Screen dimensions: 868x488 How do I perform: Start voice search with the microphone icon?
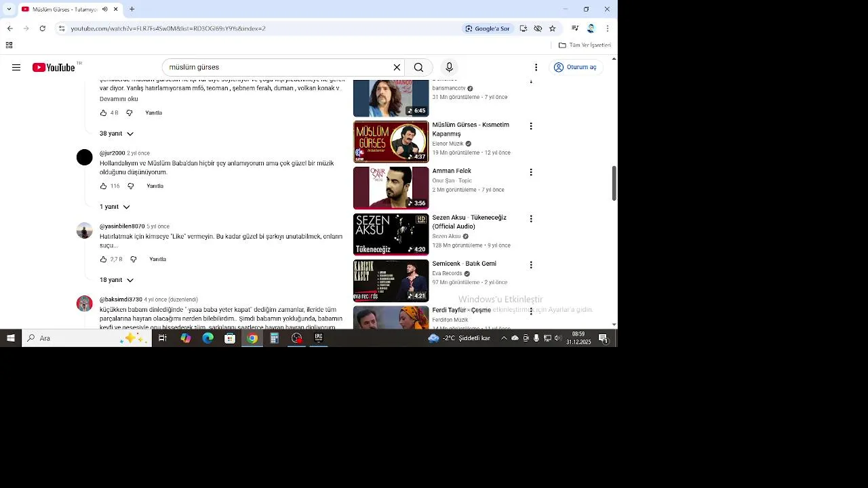pyautogui.click(x=449, y=67)
